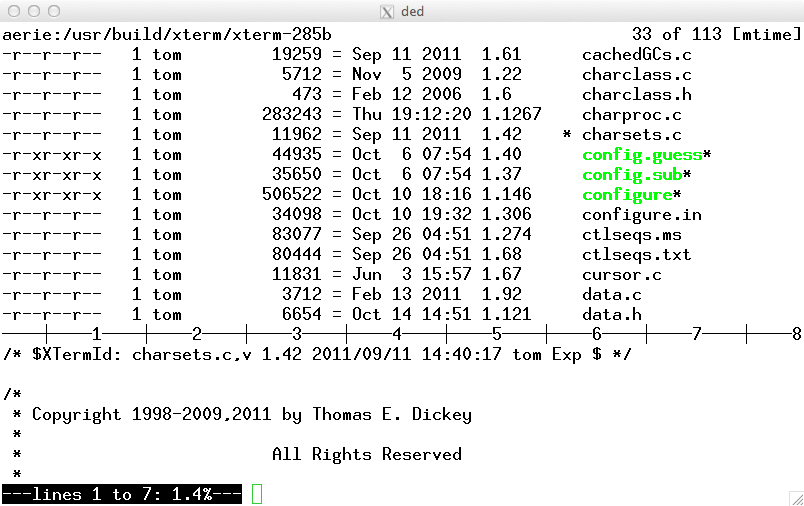Choose the green configure script entry
The height and width of the screenshot is (506, 804).
[x=626, y=195]
